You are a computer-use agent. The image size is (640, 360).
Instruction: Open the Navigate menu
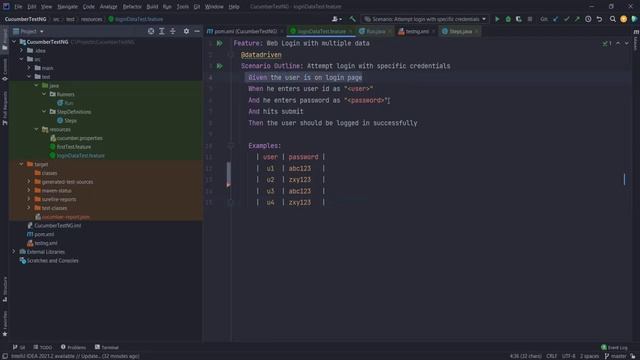[67, 7]
